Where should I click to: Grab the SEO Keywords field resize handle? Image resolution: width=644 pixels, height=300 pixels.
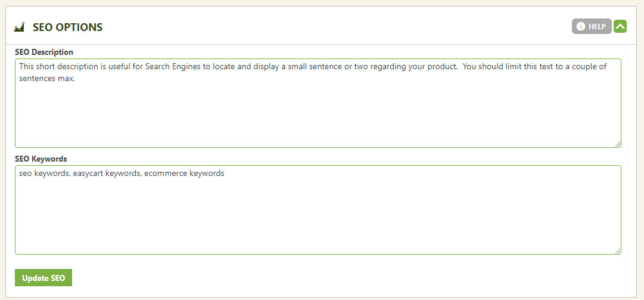pyautogui.click(x=618, y=252)
